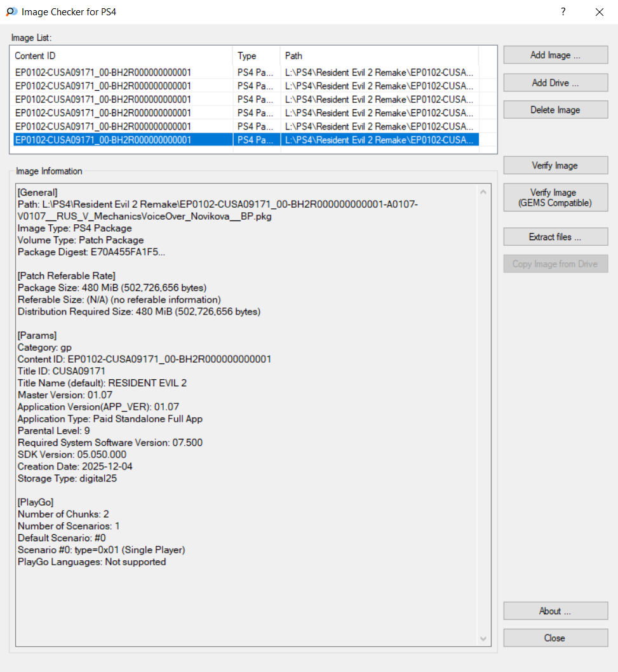Image resolution: width=618 pixels, height=672 pixels.
Task: Open the Extract files dialog
Action: (555, 237)
